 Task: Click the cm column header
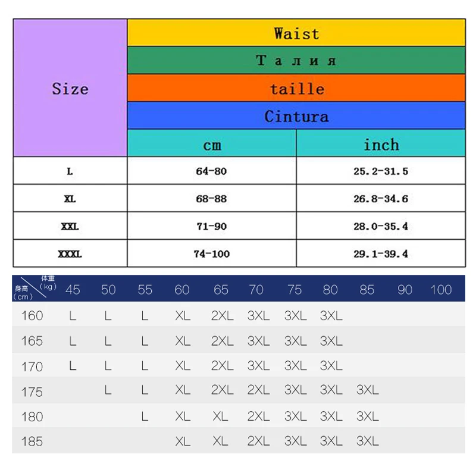pos(212,143)
